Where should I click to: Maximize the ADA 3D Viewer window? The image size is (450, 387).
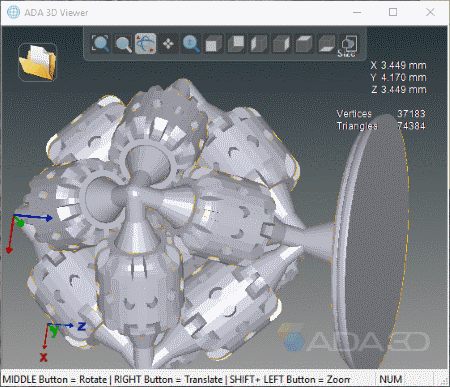click(x=393, y=12)
